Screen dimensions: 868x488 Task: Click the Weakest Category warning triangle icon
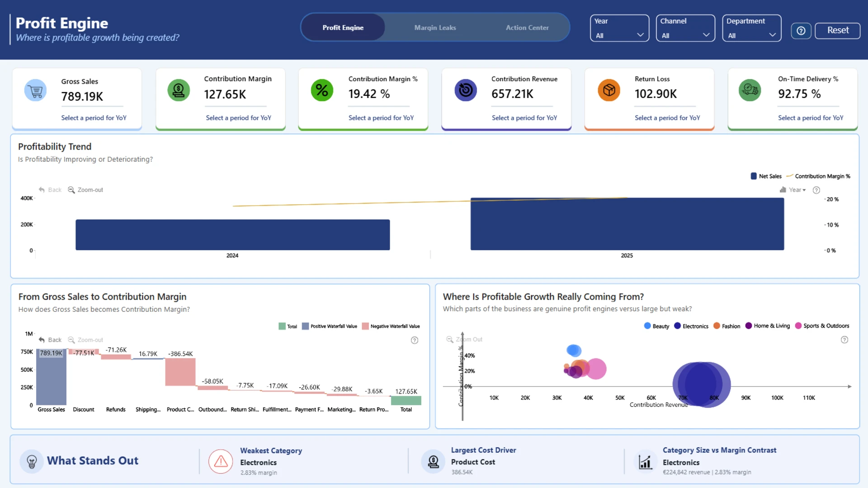pos(221,461)
